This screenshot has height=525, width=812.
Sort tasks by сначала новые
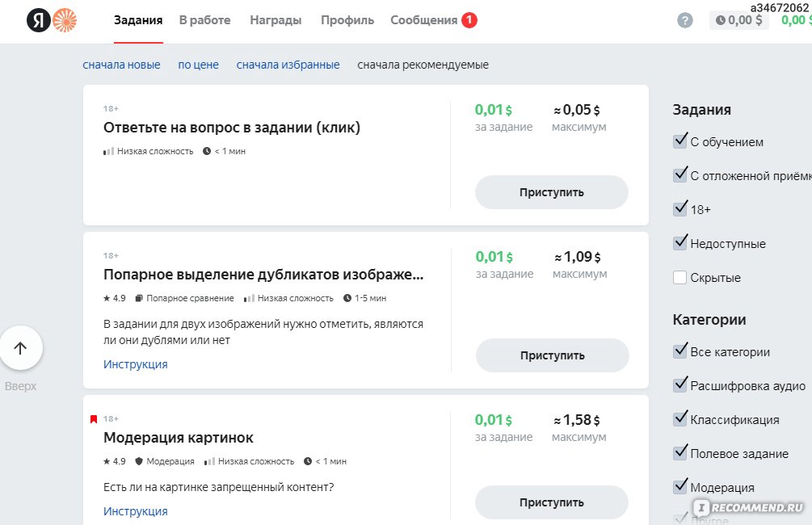point(122,65)
